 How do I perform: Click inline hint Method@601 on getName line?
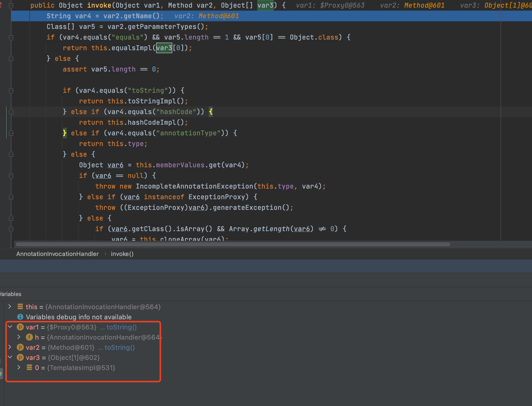[219, 16]
